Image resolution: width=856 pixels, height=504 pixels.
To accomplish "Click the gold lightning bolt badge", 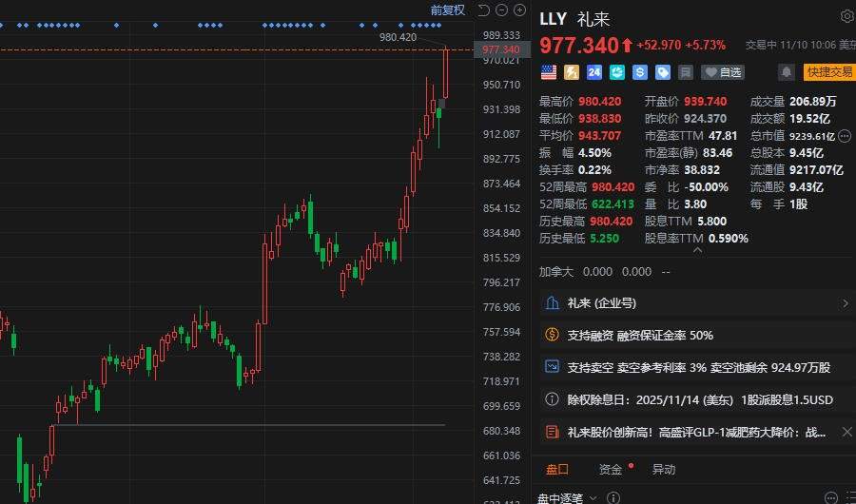I will [572, 72].
